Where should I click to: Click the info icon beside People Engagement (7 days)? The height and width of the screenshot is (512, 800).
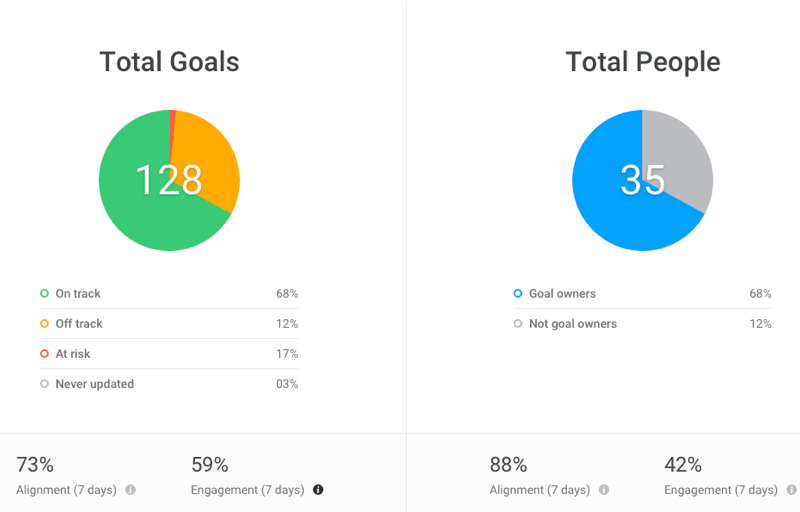coord(792,490)
